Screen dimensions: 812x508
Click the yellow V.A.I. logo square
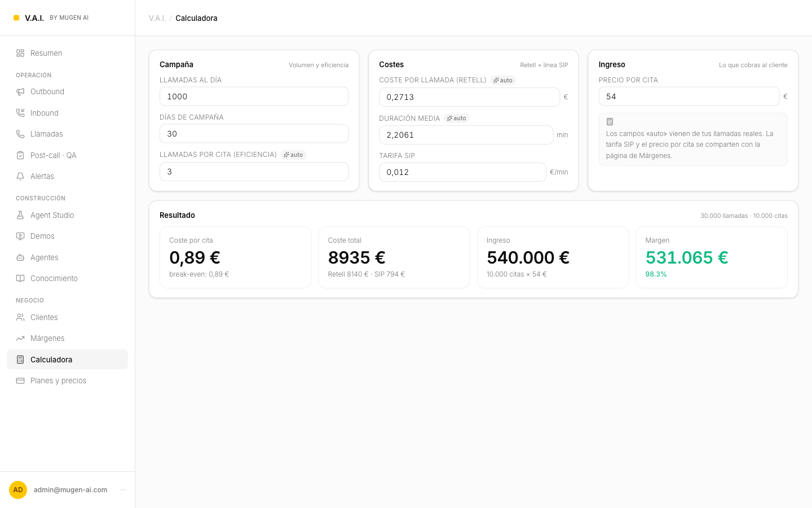point(16,17)
